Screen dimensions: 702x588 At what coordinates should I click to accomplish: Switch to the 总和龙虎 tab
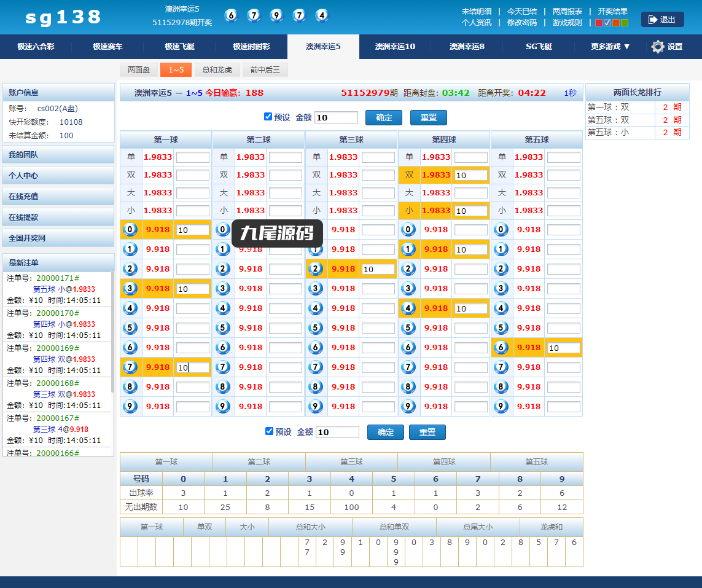point(217,70)
